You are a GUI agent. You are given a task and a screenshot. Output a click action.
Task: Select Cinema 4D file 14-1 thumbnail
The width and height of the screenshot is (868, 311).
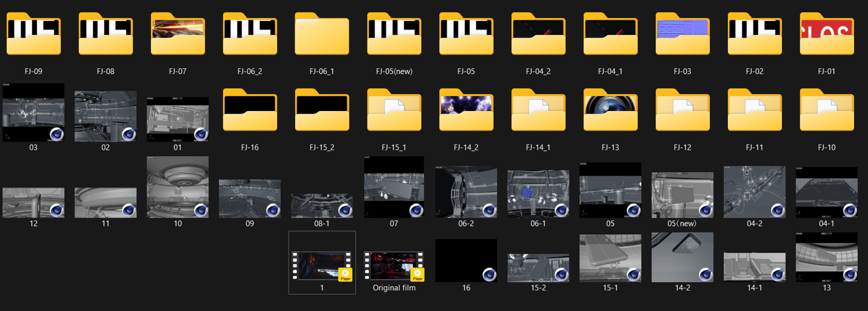pos(755,267)
